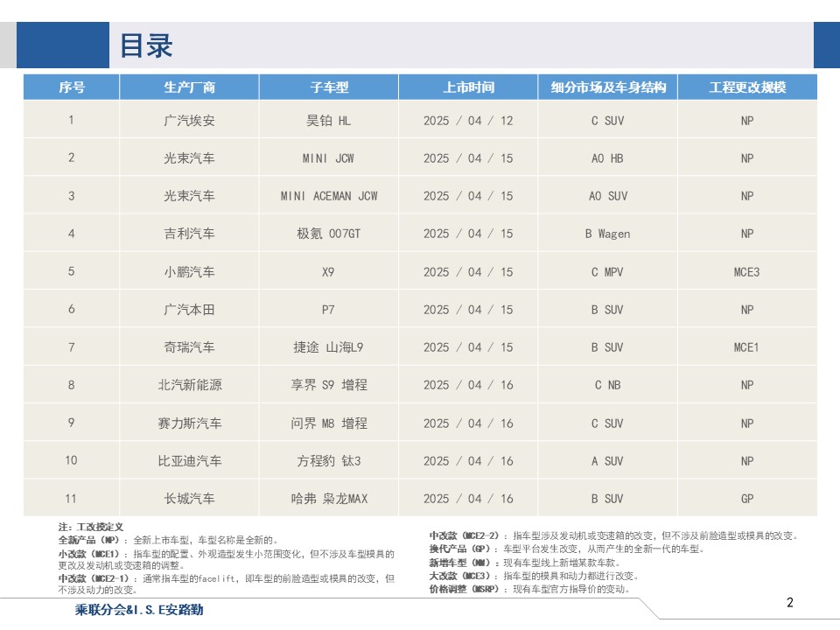840x630 pixels.
Task: Select the 上市时间 column header
Action: point(468,87)
